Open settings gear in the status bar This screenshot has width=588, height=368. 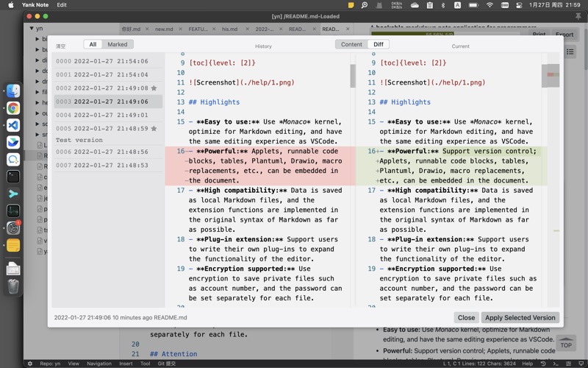click(x=30, y=364)
